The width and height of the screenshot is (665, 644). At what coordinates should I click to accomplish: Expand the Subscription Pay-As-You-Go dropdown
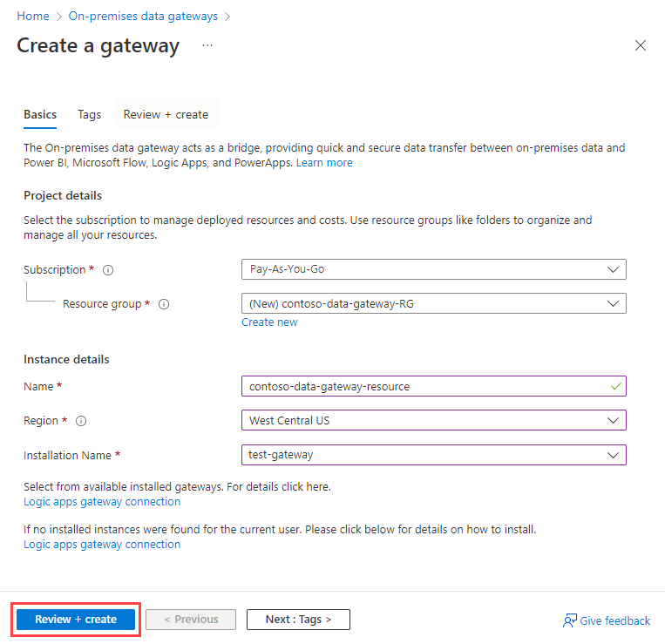(x=434, y=269)
